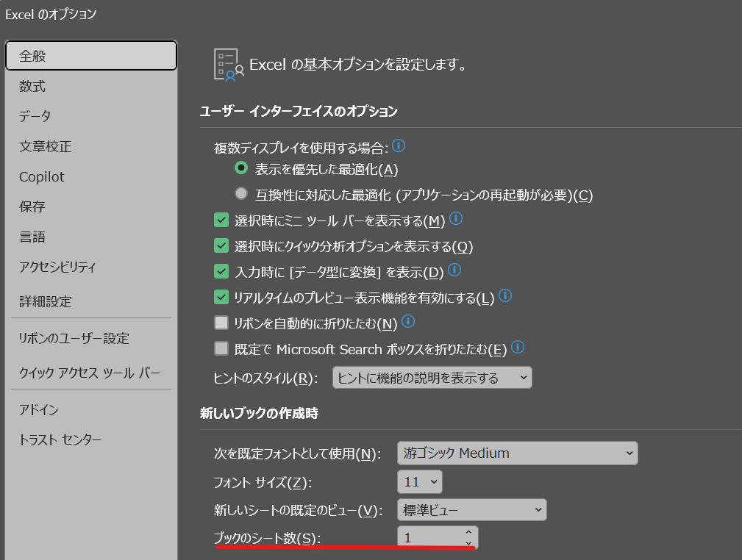The image size is (742, 560).
Task: Enable 既定で Microsoft Search ボックスを折りたたむ
Action: pyautogui.click(x=221, y=348)
